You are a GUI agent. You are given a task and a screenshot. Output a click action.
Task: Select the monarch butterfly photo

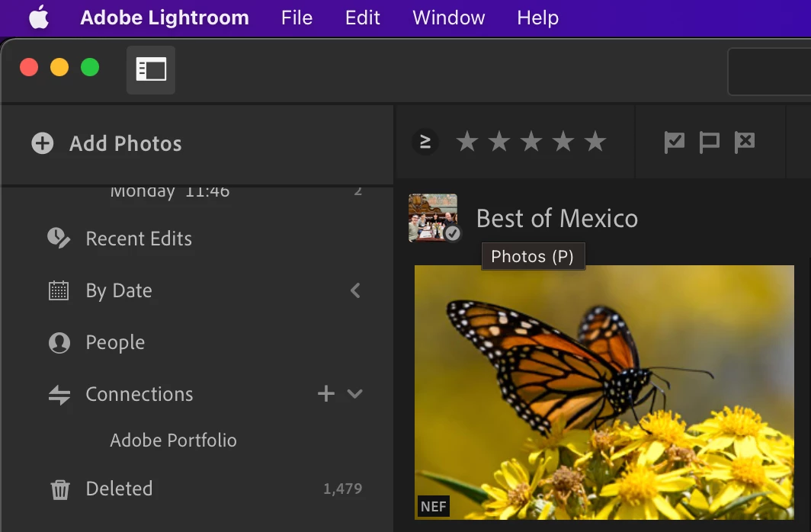point(604,393)
